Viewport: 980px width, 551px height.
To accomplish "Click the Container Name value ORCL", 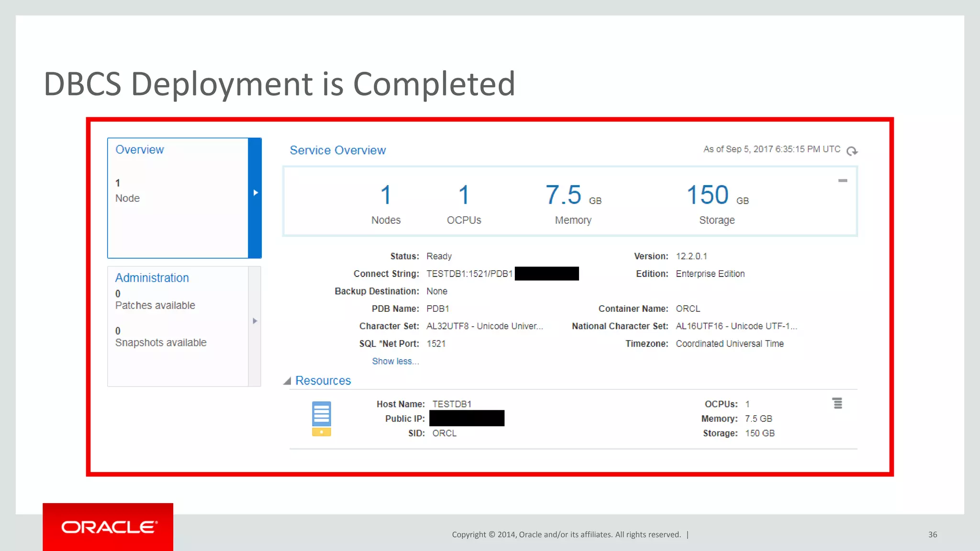I will point(688,309).
